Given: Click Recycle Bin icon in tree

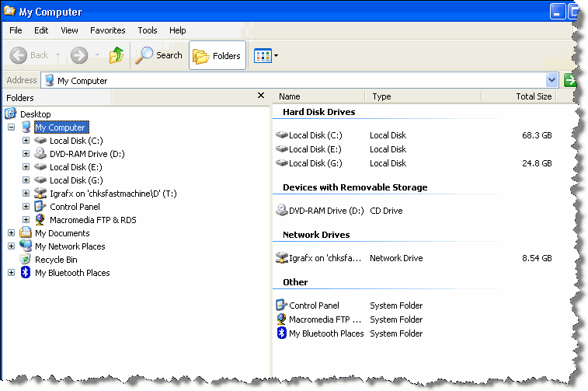Looking at the screenshot, I should pos(25,259).
